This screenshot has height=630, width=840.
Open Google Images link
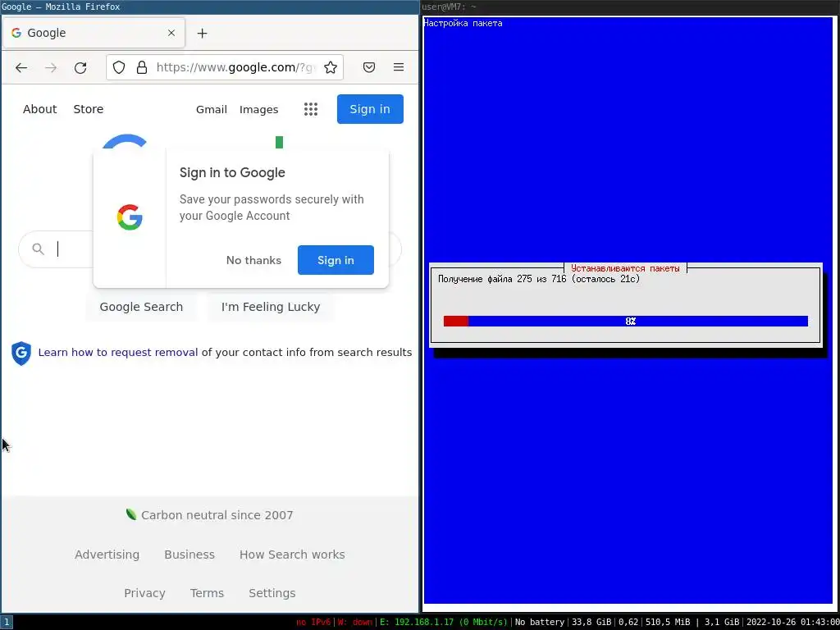258,109
